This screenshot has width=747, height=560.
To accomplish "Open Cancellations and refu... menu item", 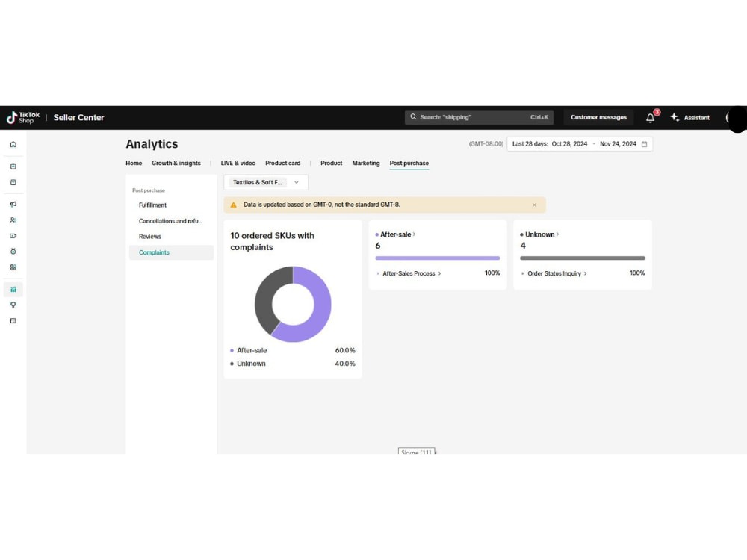I will [x=170, y=221].
